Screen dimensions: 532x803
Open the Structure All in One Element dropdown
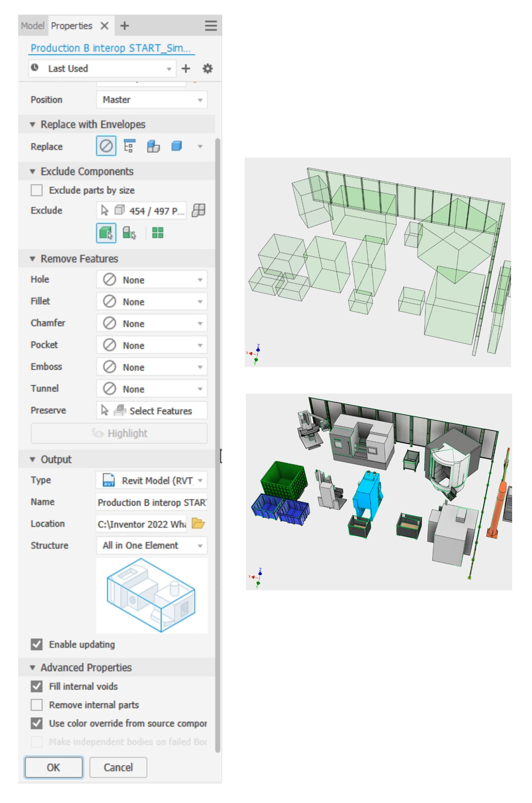point(152,545)
